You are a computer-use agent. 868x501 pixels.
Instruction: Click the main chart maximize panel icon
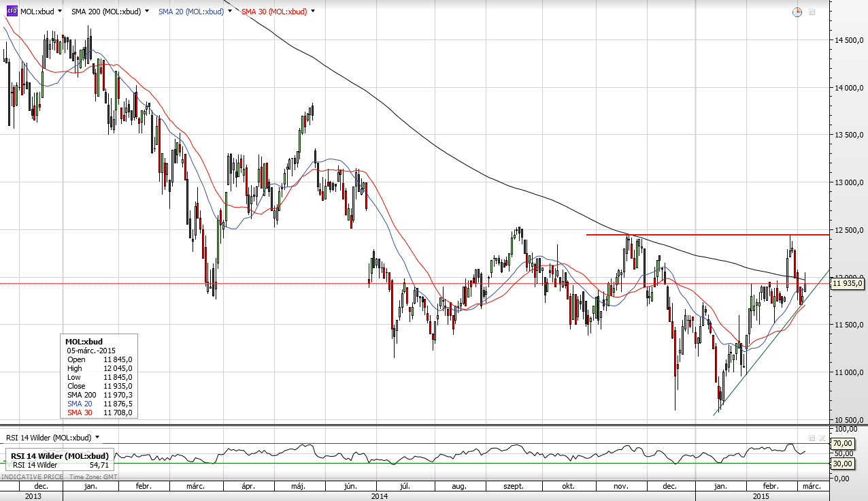[812, 12]
